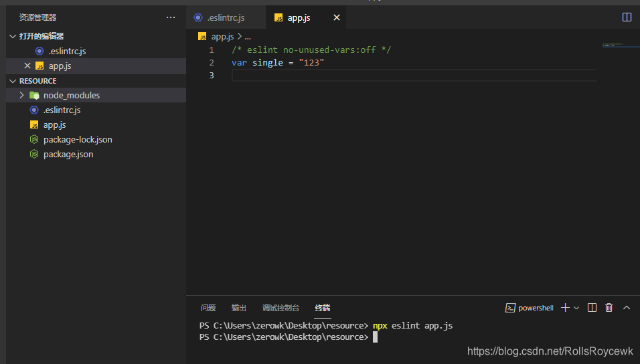640x364 pixels.
Task: Click the var keyword on line 2
Action: 239,62
